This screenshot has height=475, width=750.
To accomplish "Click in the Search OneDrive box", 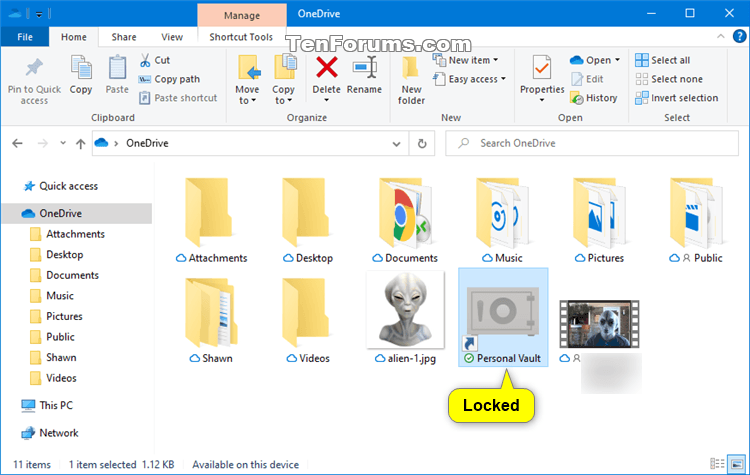I will [592, 144].
